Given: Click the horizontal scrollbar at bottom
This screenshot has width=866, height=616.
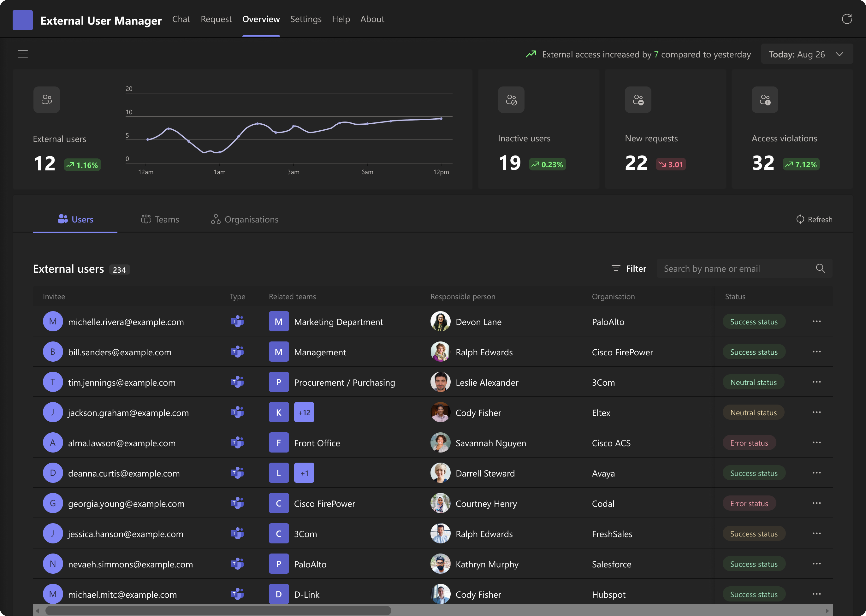Looking at the screenshot, I should pos(218,611).
